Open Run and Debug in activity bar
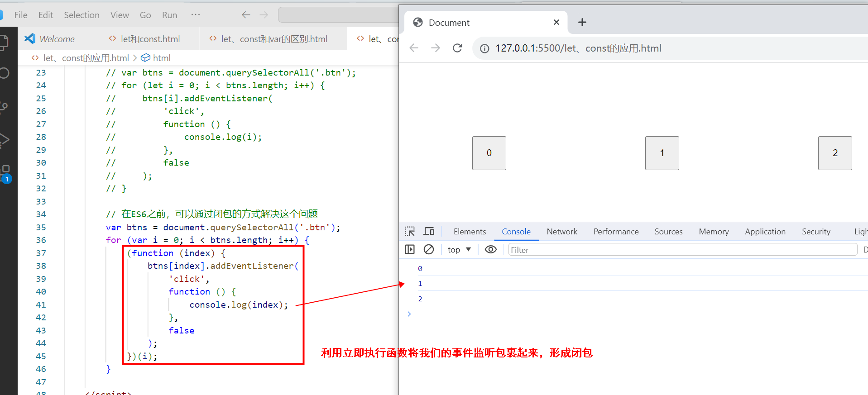Screen dimensions: 868x395 5,141
